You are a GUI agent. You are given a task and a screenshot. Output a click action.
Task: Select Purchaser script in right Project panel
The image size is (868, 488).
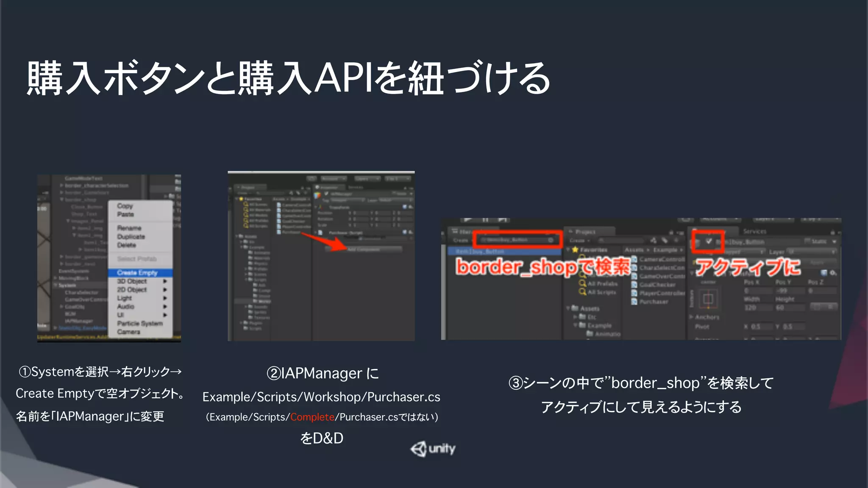tap(650, 302)
